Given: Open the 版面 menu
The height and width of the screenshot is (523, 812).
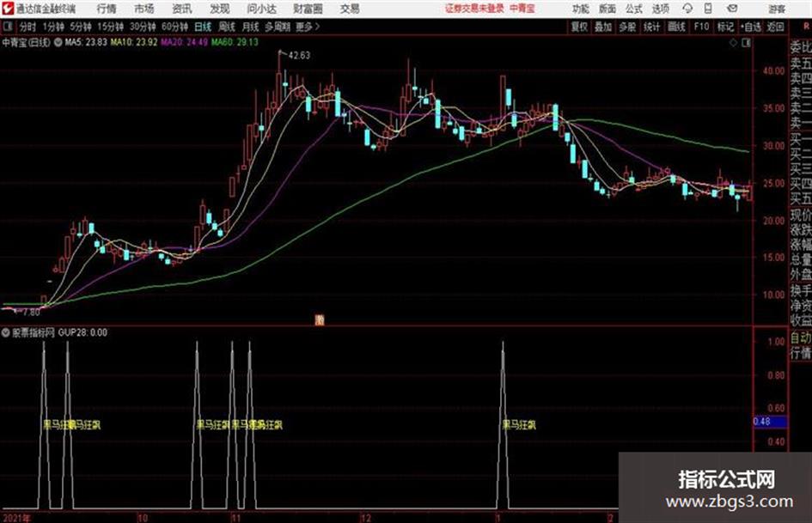Looking at the screenshot, I should 607,9.
